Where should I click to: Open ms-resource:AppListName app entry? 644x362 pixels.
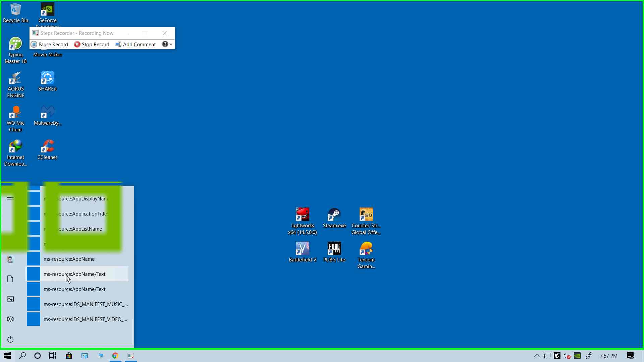pyautogui.click(x=77, y=229)
